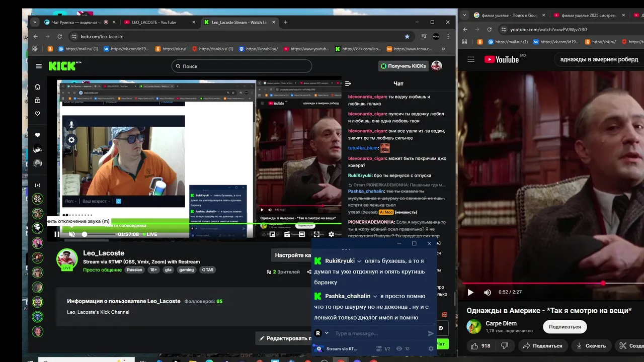
Task: Click the filled heart icon in Kick sidebar
Action: pos(37,135)
